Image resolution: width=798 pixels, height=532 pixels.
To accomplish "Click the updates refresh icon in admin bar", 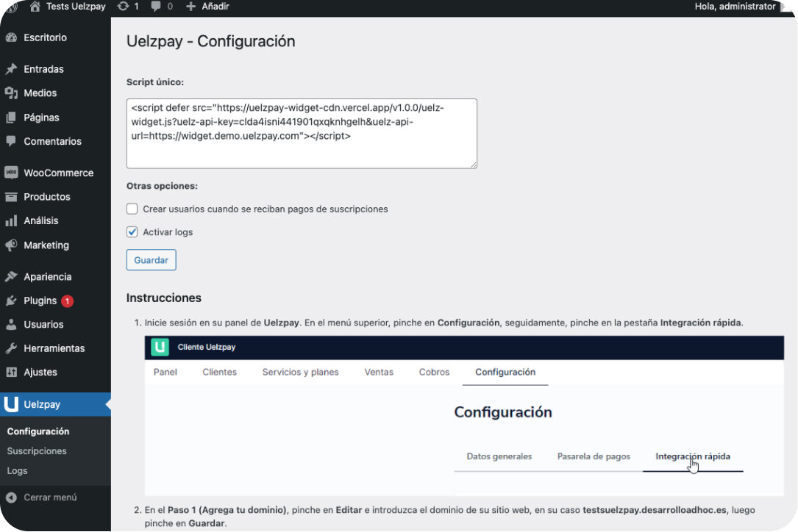I will (x=123, y=7).
